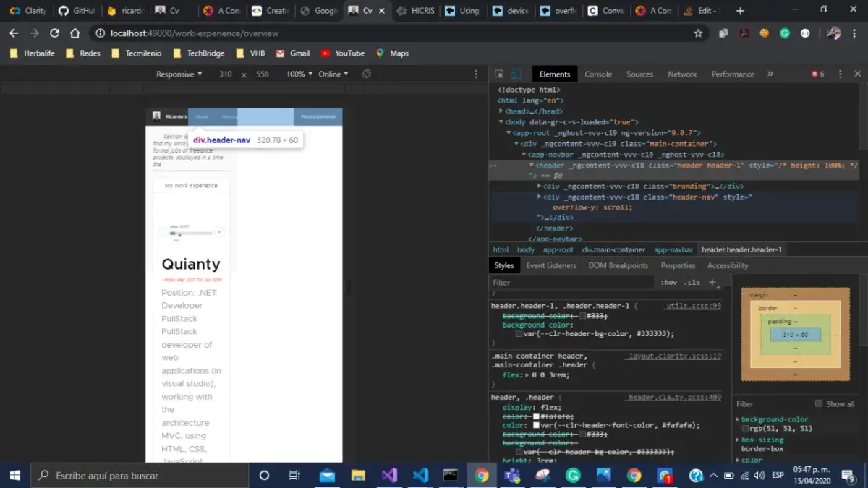Open the Responsive device dropdown
The width and height of the screenshot is (868, 488).
tap(178, 74)
